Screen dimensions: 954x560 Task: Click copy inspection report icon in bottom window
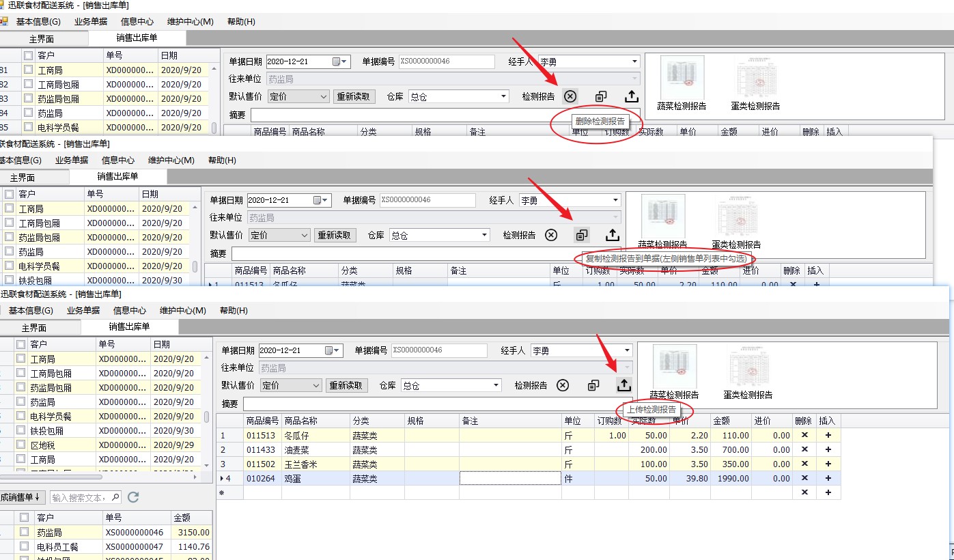click(593, 385)
